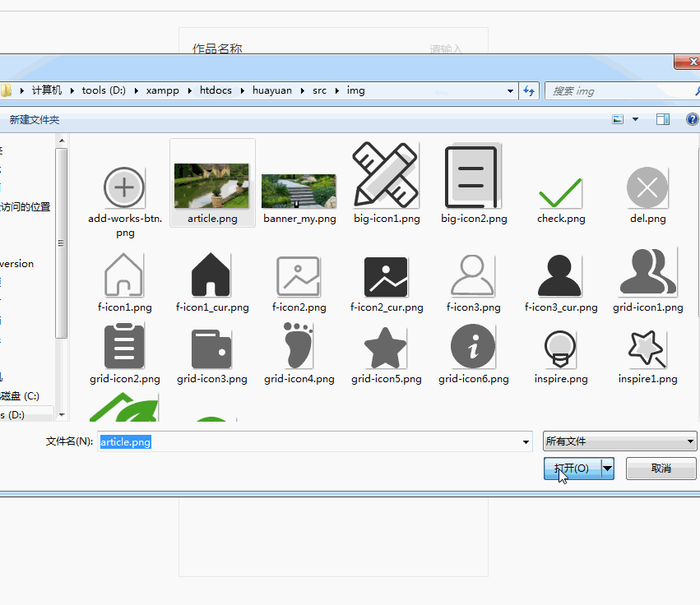Expand the file type filter dropdown
This screenshot has width=700, height=605.
click(x=690, y=442)
